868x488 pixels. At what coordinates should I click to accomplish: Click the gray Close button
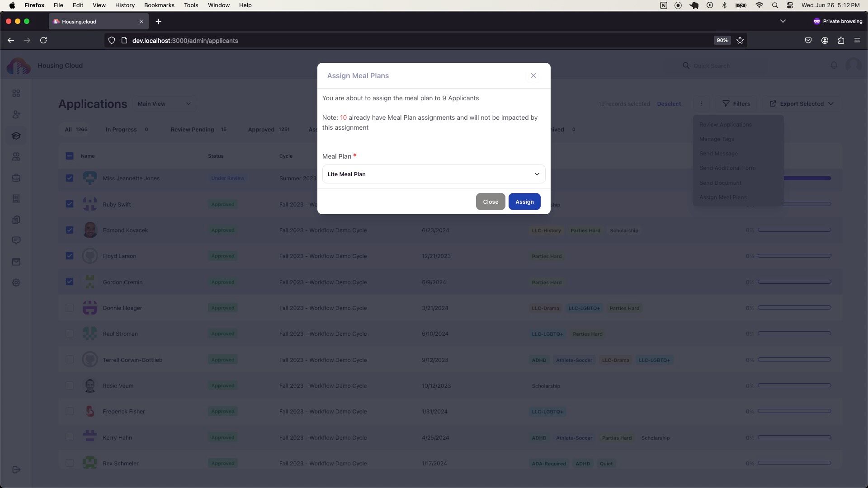[490, 202]
